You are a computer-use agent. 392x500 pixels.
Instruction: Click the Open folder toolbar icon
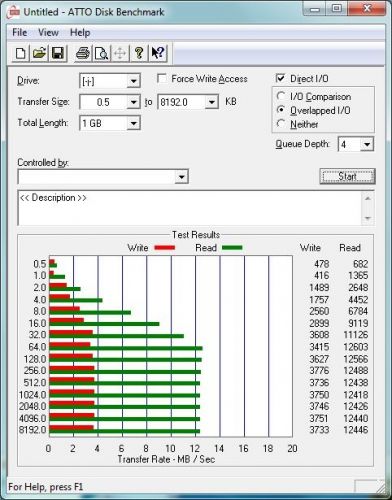pos(39,53)
